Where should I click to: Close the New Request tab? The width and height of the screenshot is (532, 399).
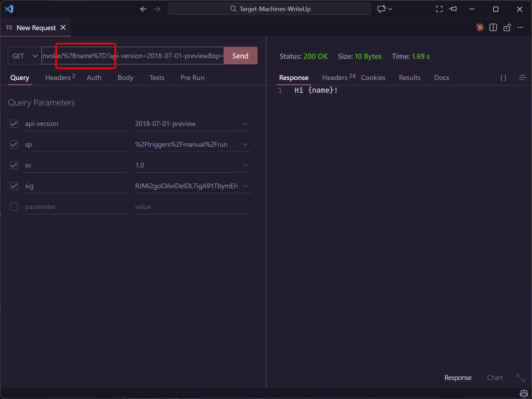[x=63, y=28]
